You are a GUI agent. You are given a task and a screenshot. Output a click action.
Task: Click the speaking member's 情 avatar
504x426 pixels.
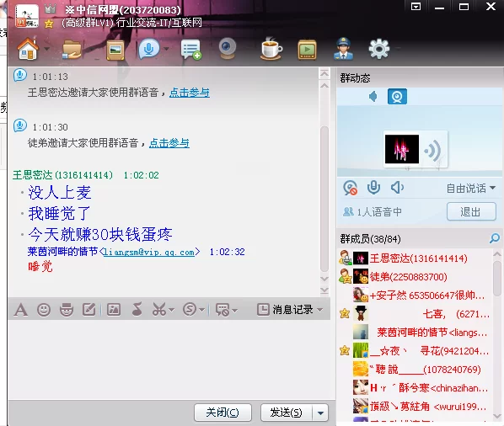point(402,149)
